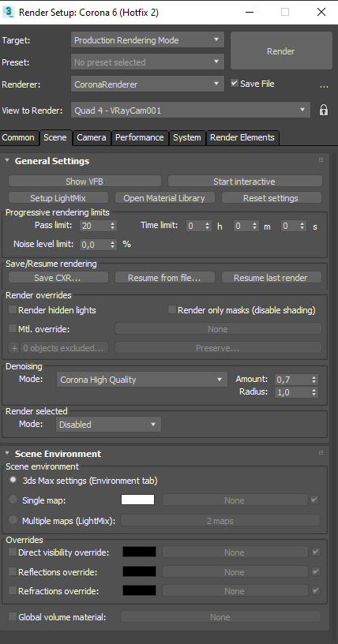Click Reset settings button
Screen dimensions: 338x644
point(272,197)
